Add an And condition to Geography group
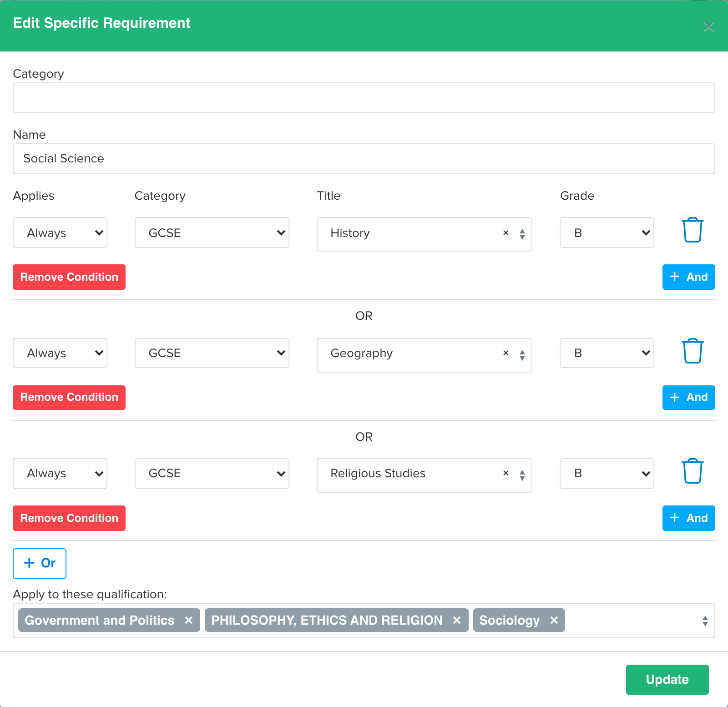The width and height of the screenshot is (728, 707). tap(688, 397)
